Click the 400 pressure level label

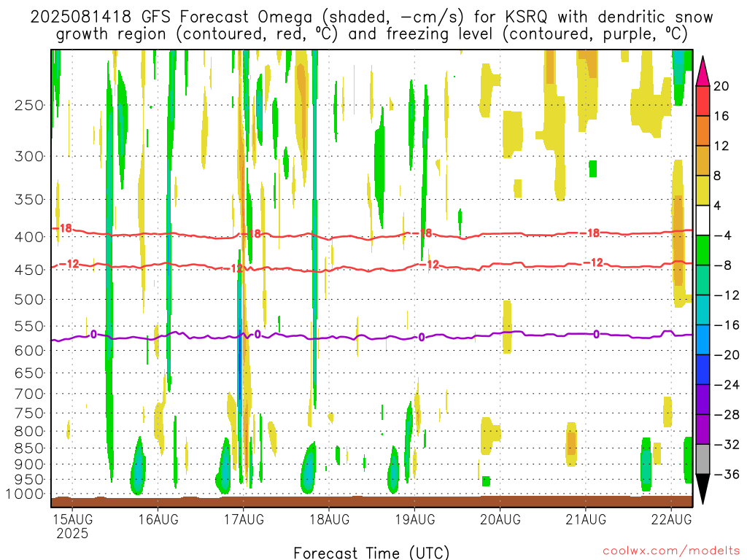(29, 237)
